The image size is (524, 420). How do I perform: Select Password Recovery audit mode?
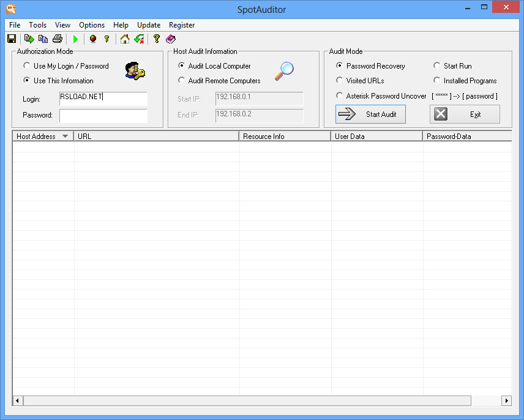[370, 66]
